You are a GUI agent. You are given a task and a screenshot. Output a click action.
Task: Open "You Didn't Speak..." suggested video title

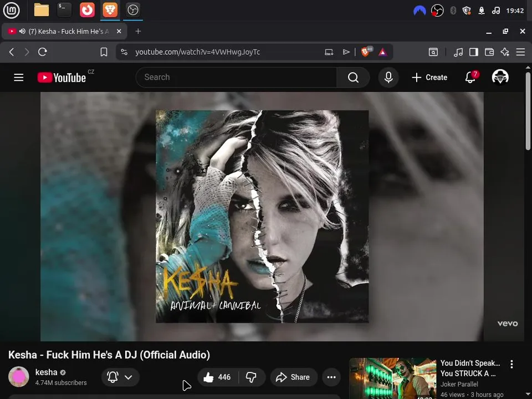(x=470, y=368)
